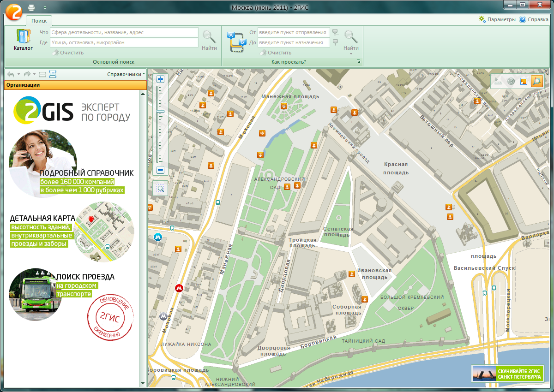Zoom out with the map minus button

click(161, 170)
